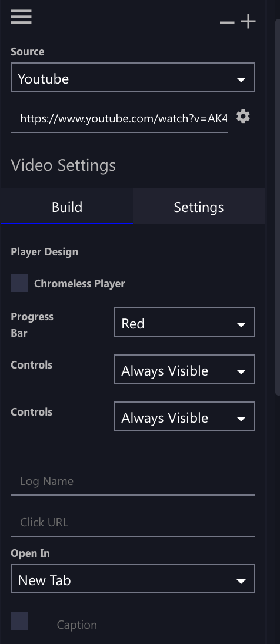Toggle the Caption checkbox
This screenshot has height=644, width=280.
point(19,621)
